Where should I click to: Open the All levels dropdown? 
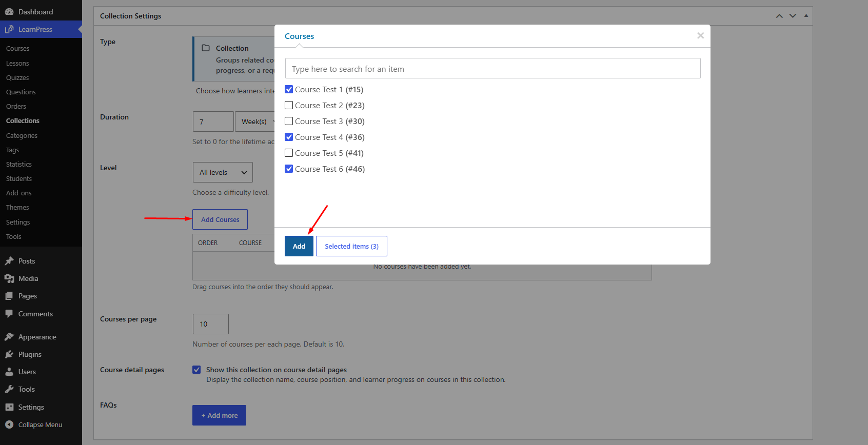click(x=223, y=172)
